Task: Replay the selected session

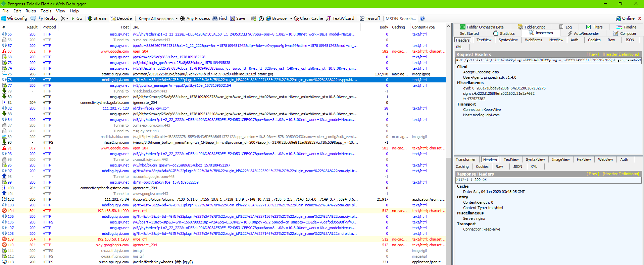Action: pyautogui.click(x=48, y=18)
